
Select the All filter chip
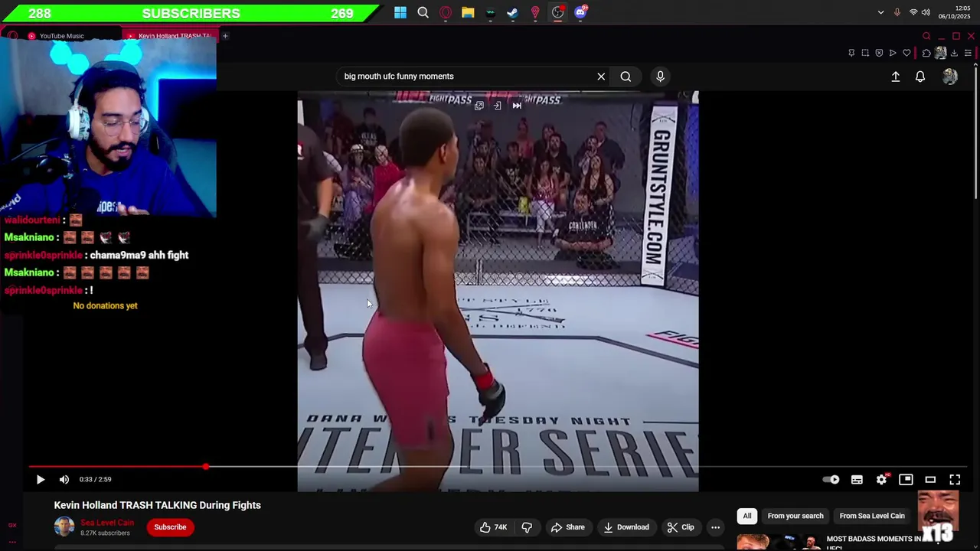pyautogui.click(x=747, y=516)
